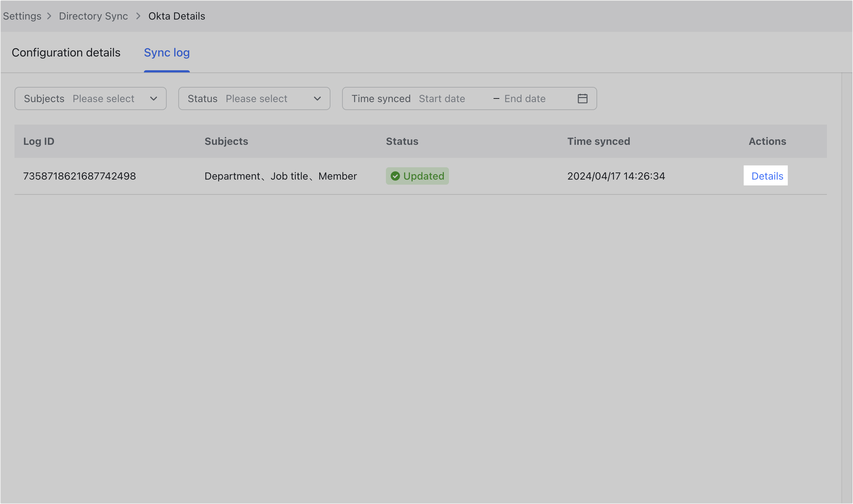Go back to Directory Sync breadcrumb

(x=93, y=16)
